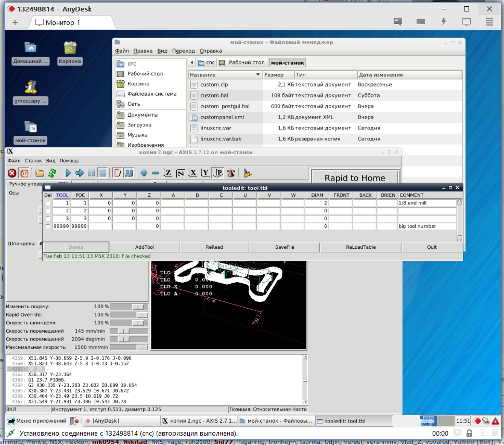
Task: Zoom out the preview with minus icon
Action: pyautogui.click(x=156, y=173)
